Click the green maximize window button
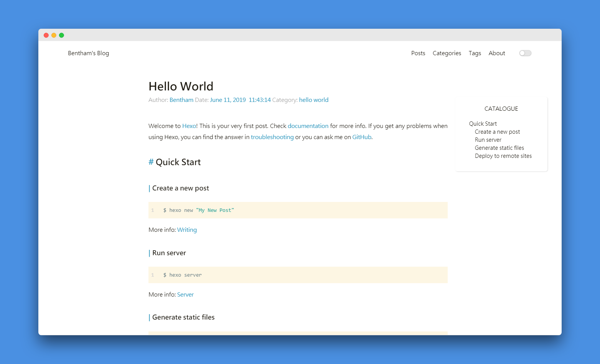The image size is (600, 364). click(61, 35)
